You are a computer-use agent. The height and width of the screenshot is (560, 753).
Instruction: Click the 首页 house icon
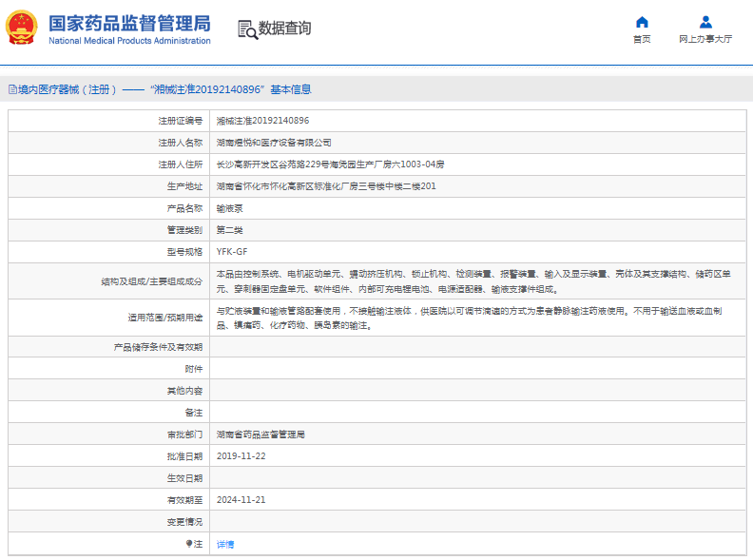[642, 22]
